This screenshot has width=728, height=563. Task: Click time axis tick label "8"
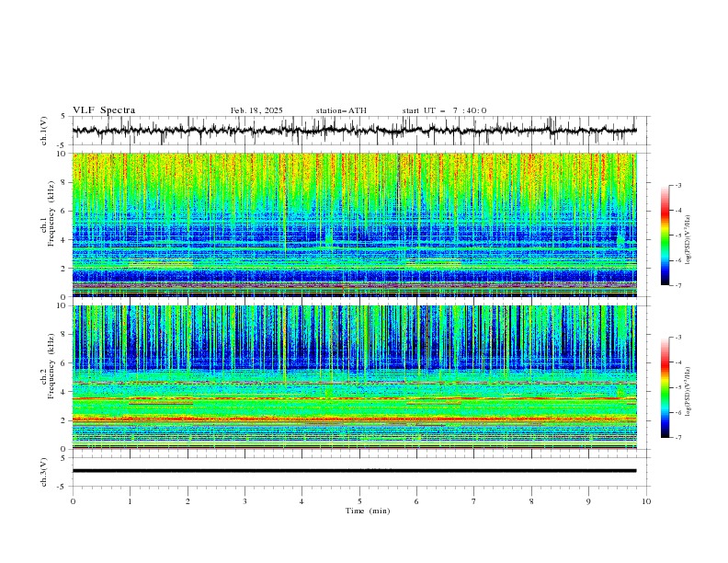(x=531, y=501)
